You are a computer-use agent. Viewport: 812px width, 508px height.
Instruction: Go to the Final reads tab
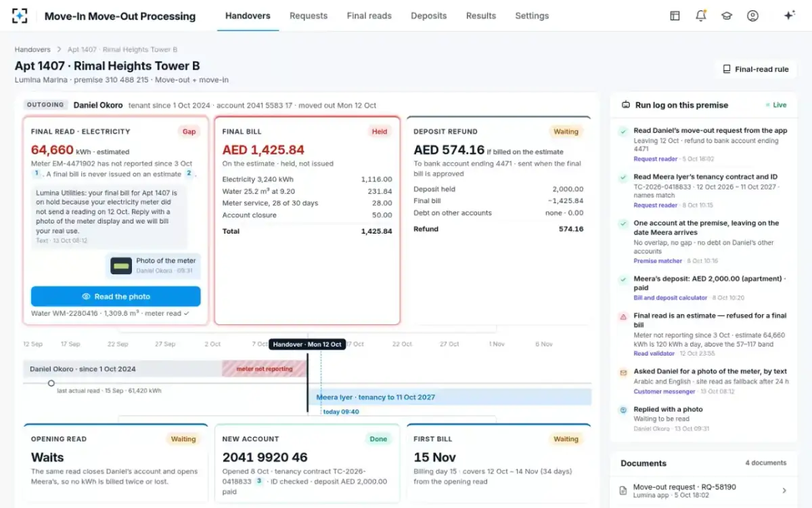coord(369,16)
